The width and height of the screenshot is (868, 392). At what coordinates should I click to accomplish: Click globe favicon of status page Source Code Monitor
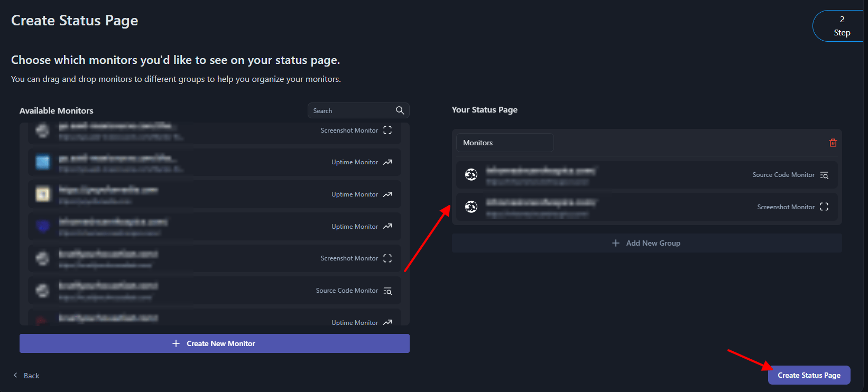tap(471, 174)
